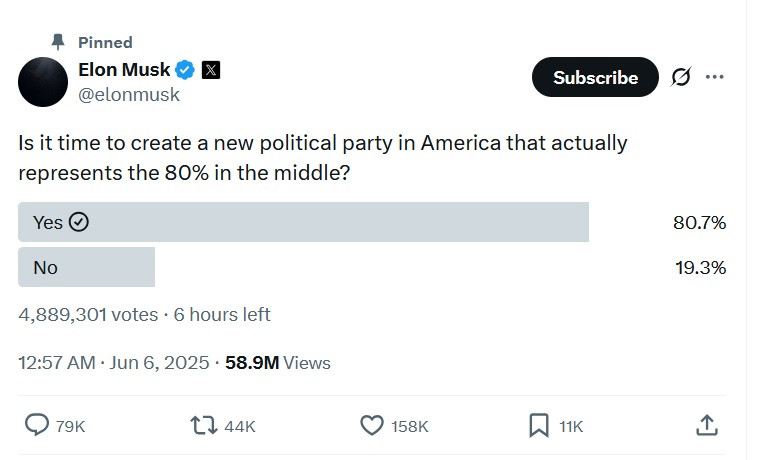Screen dimensions: 765x460
Task: Bookmark this post
Action: tap(539, 425)
